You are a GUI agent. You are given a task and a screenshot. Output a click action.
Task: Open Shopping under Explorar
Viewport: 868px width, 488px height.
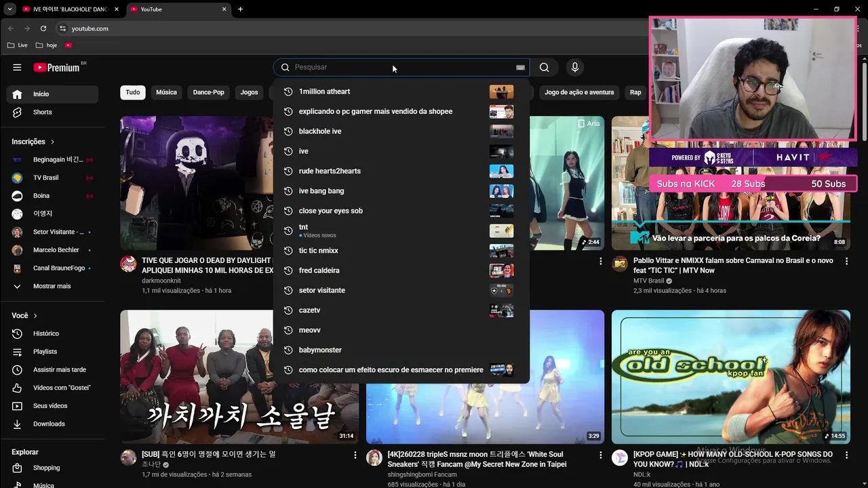point(52,468)
